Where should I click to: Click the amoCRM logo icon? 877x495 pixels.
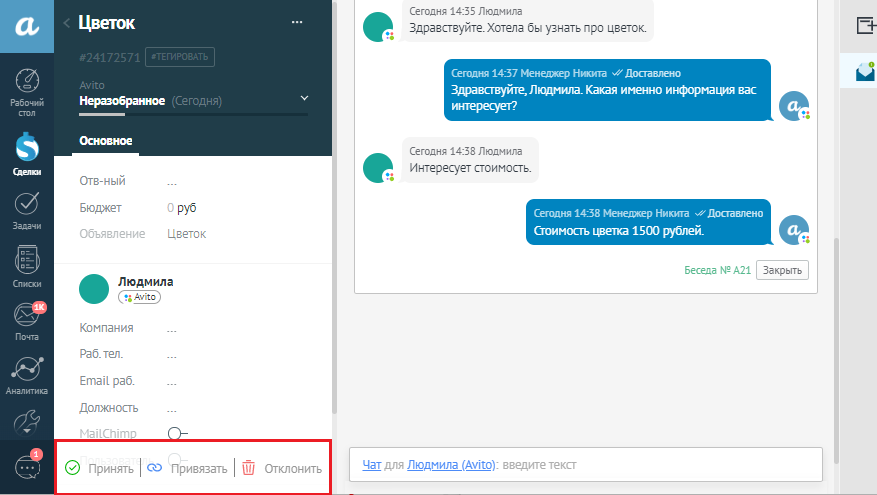click(x=27, y=29)
